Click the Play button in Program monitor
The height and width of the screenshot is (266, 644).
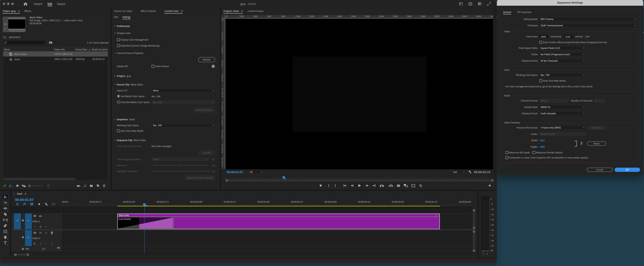(x=359, y=186)
